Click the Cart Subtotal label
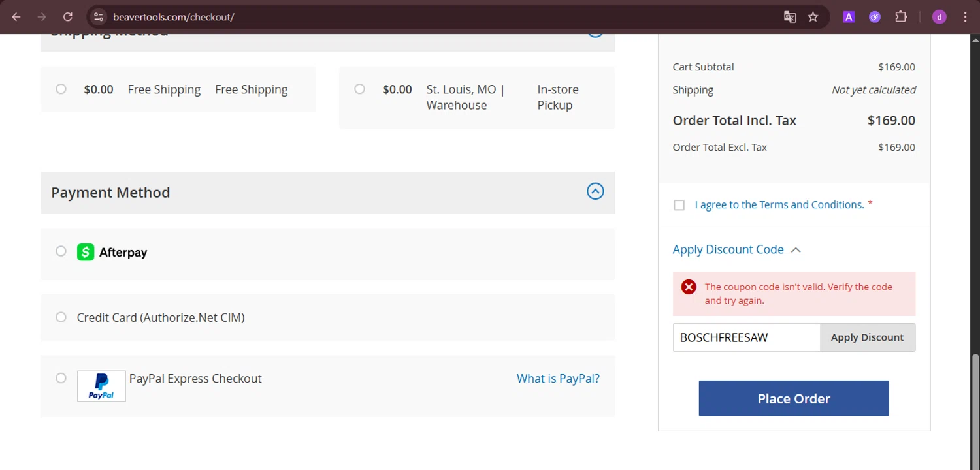Viewport: 980px width, 470px height. (703, 67)
